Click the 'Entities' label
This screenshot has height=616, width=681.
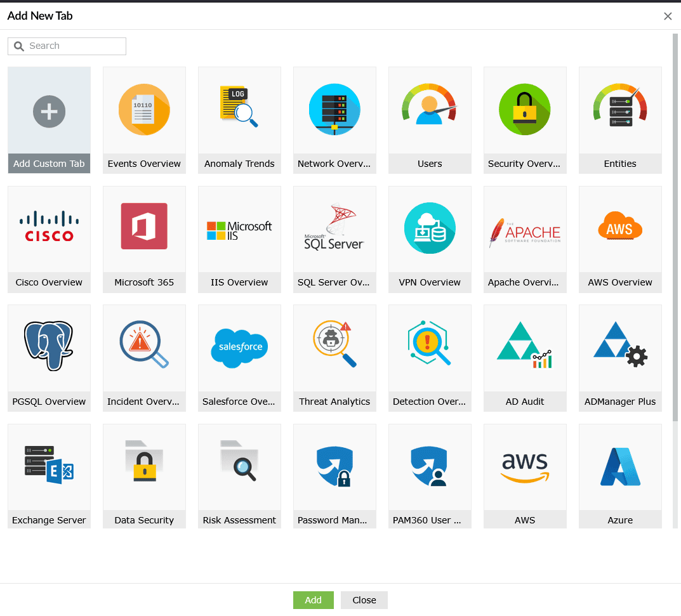[x=620, y=164]
